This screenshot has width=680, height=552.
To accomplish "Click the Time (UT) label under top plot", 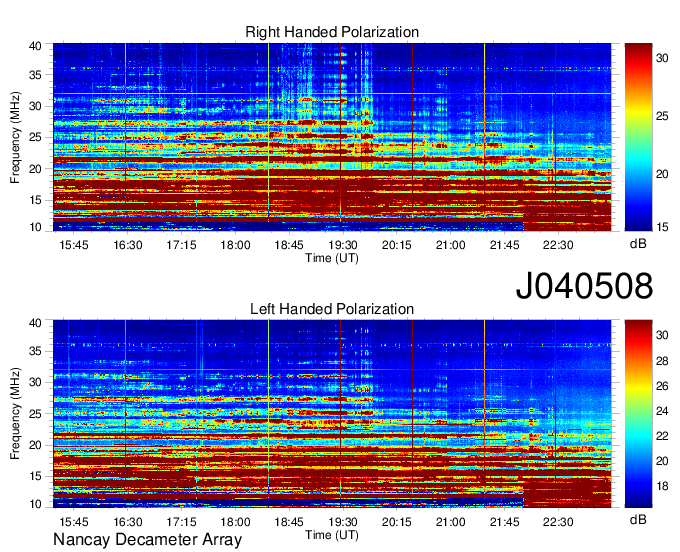I will pos(332,258).
